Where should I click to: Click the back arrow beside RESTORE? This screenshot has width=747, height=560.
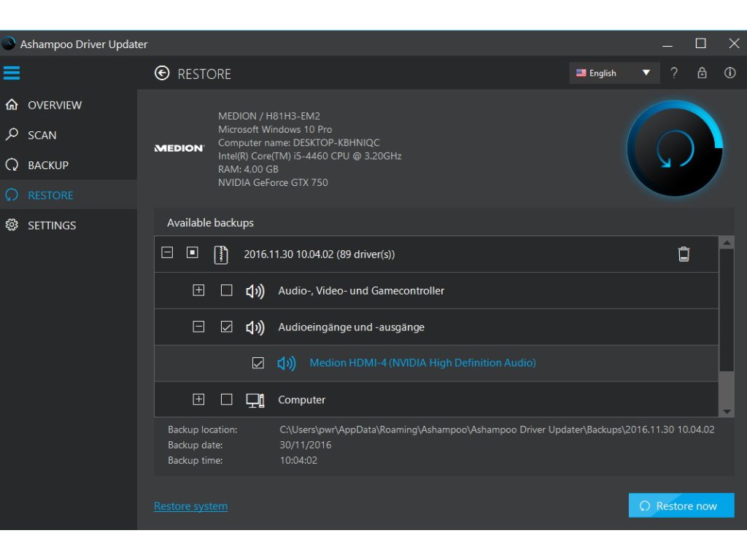(x=162, y=73)
